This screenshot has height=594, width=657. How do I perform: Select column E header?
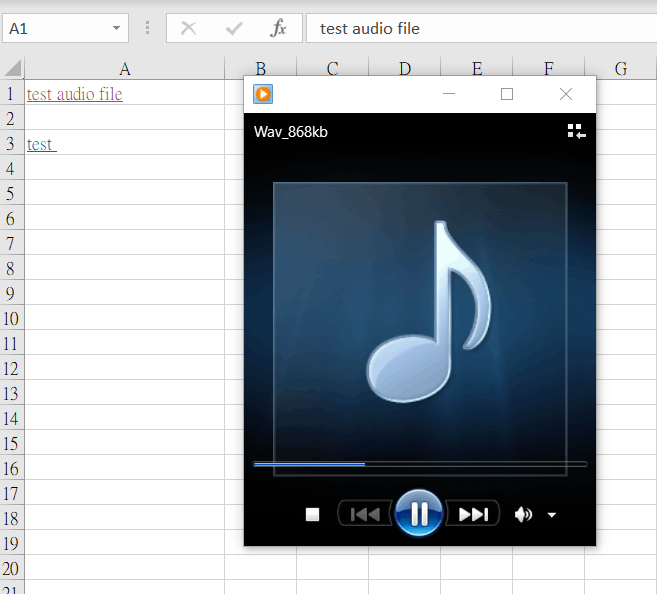(x=476, y=67)
